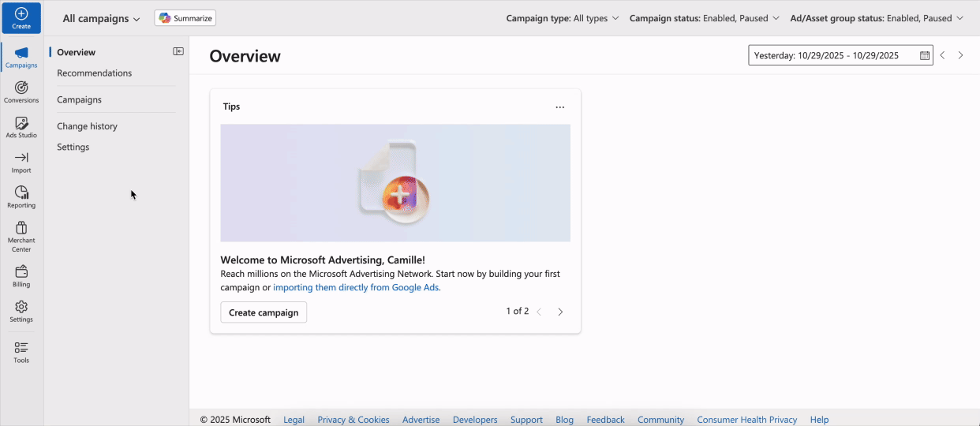
Task: Open Campaign type filter dropdown
Action: click(563, 18)
